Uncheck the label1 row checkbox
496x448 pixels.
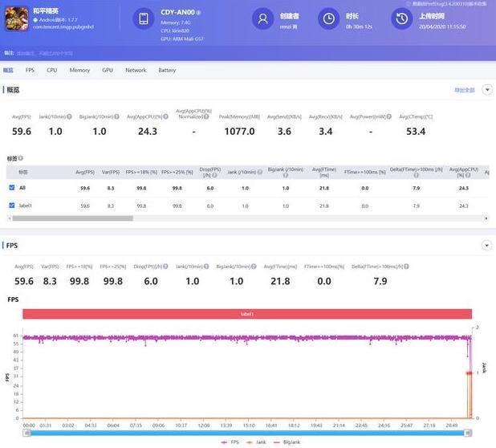[12, 206]
